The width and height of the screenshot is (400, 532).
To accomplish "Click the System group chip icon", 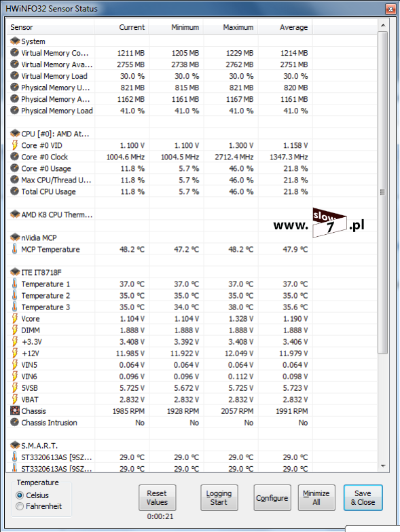I will [x=15, y=41].
